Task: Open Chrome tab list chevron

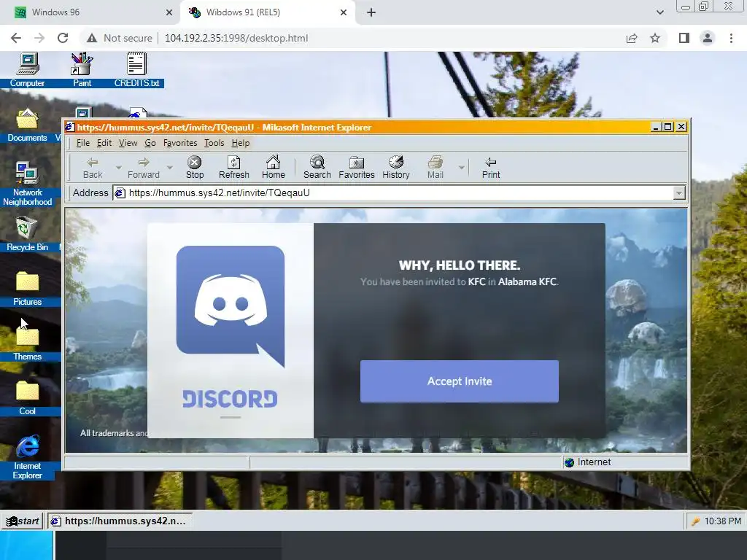Action: pos(659,12)
